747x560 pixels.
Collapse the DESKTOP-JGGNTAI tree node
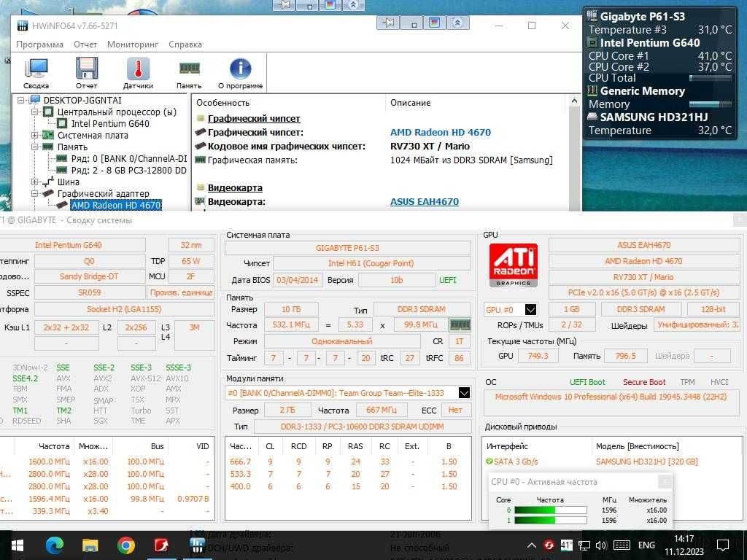click(x=21, y=100)
